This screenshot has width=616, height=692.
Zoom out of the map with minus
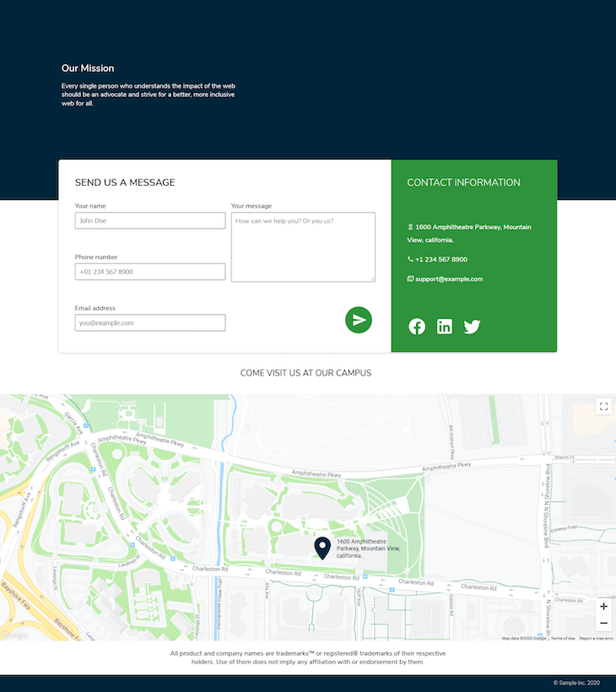pyautogui.click(x=603, y=623)
